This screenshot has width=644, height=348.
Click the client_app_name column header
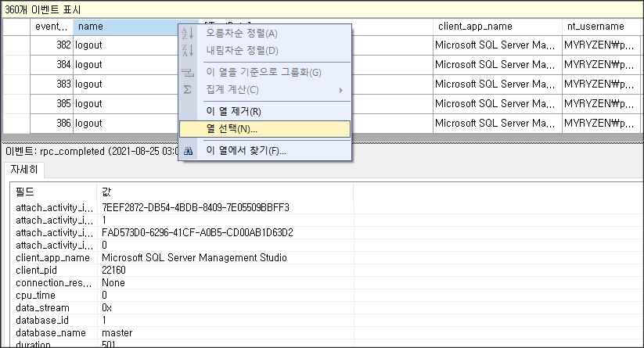497,27
